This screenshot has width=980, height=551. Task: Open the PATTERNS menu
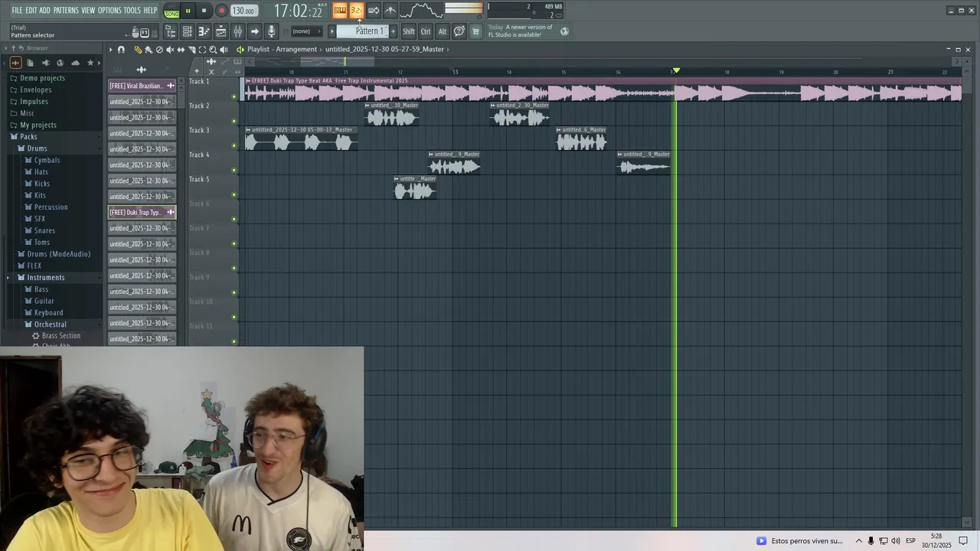coord(66,10)
